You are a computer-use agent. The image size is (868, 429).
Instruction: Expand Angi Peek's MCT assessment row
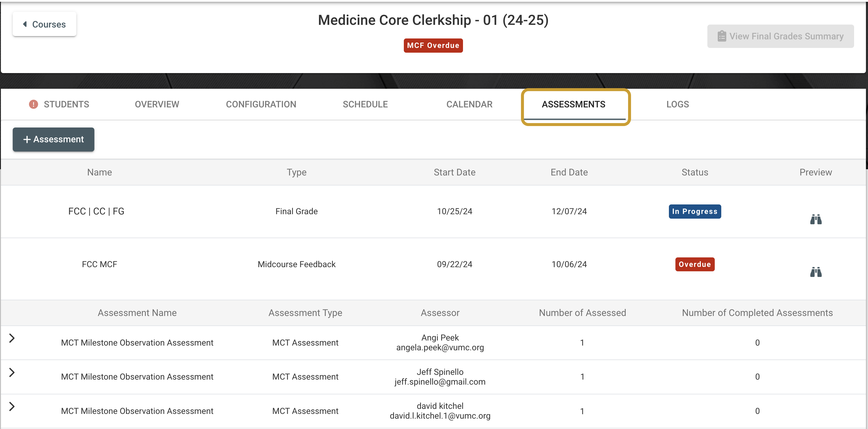[x=12, y=338]
